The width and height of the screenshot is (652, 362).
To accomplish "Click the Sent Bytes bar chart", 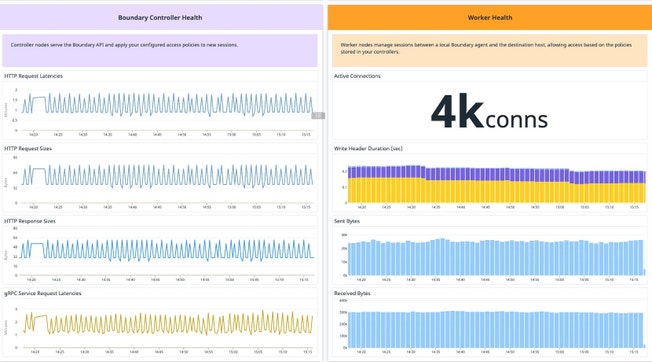I will pos(496,257).
